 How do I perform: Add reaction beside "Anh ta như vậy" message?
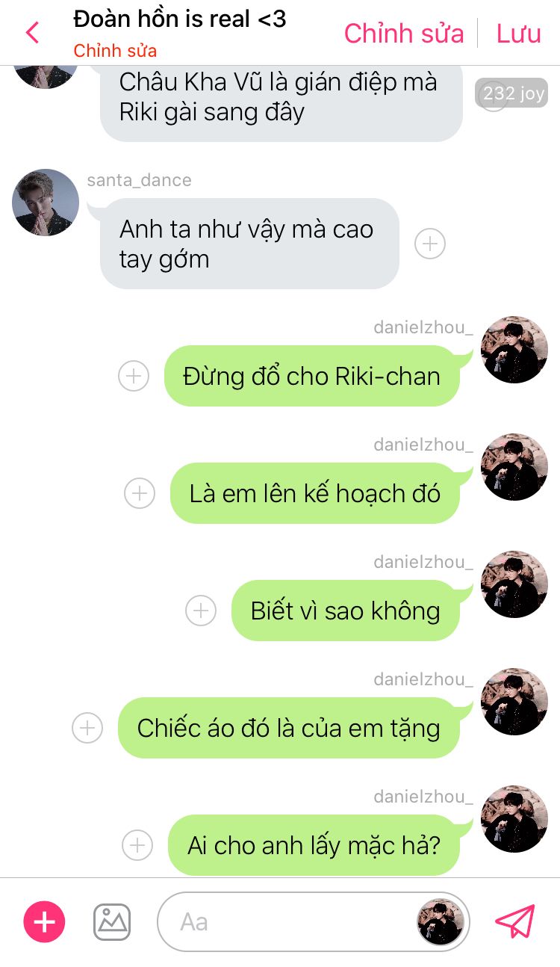pos(430,244)
